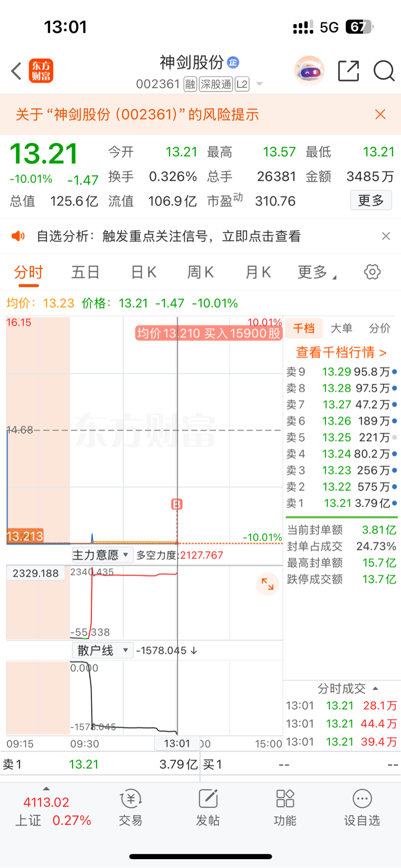Screen dimensions: 401x868
Task: Close the 自选分析 notification bar
Action: [386, 236]
